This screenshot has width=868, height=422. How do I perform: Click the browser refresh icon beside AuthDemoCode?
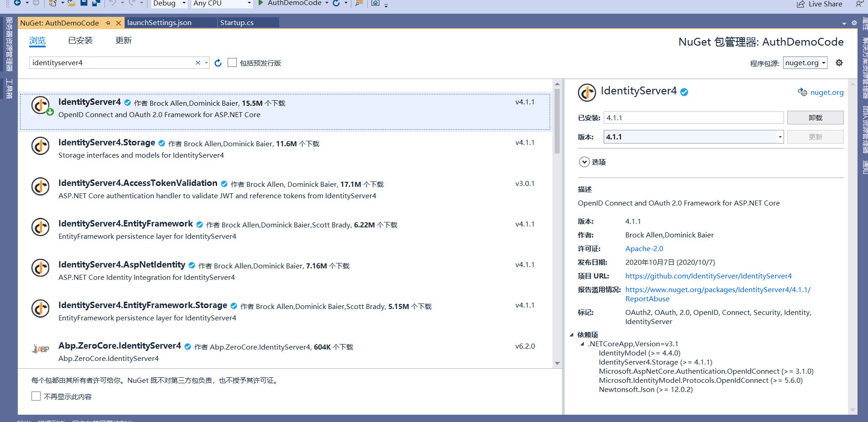(336, 3)
